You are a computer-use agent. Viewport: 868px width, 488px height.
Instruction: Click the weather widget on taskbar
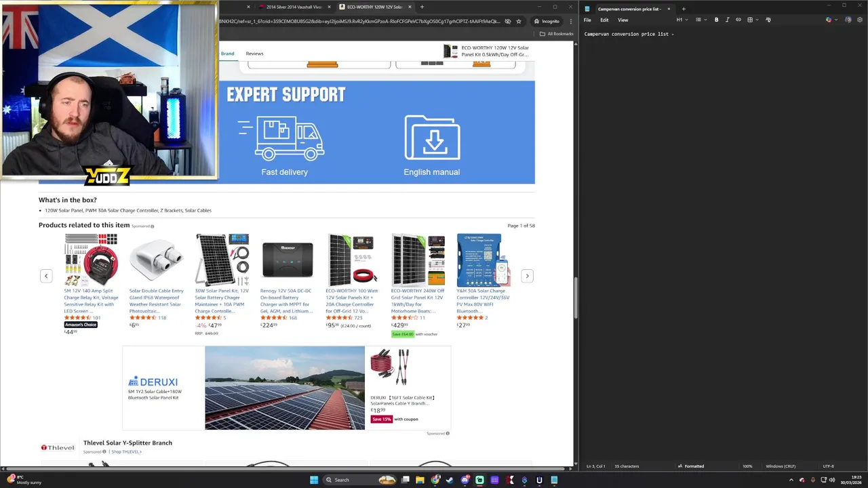tap(24, 480)
